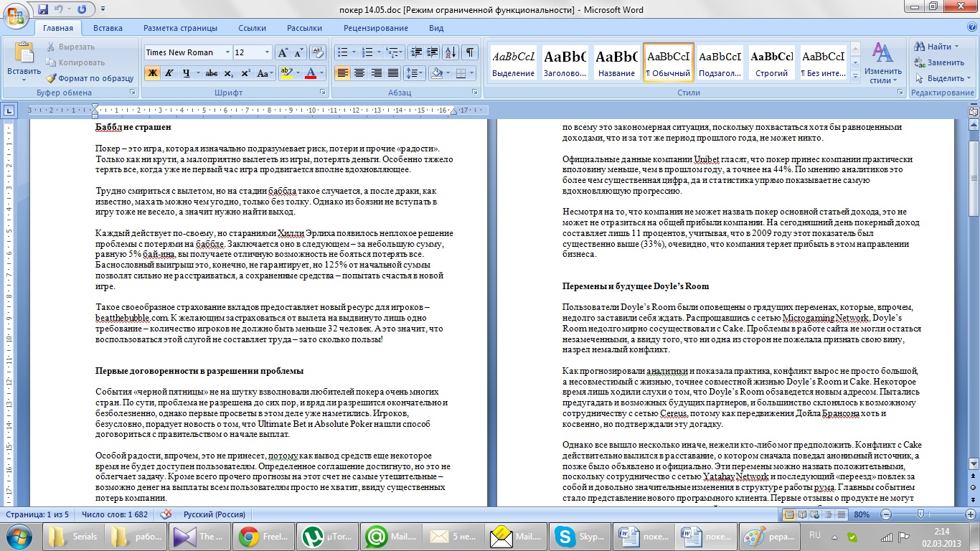Screen dimensions: 980x551
Task: Shrink font size with the smaller A icon
Action: [298, 52]
